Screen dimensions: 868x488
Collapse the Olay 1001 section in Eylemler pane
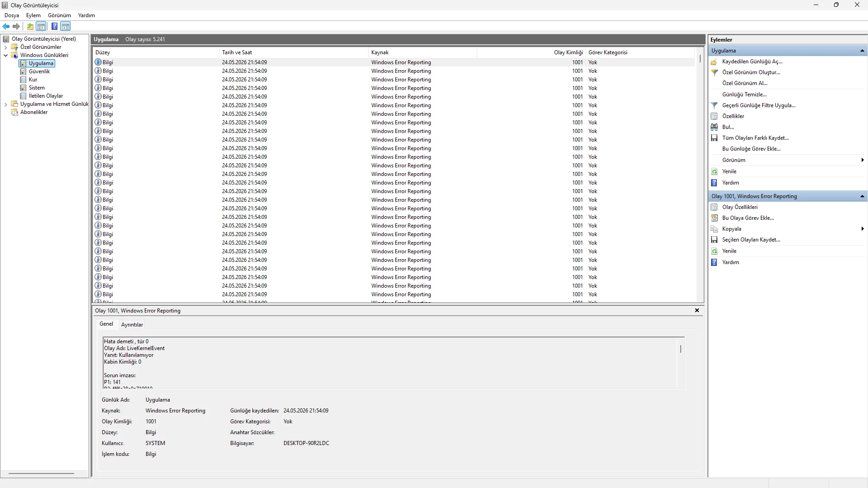coord(862,196)
